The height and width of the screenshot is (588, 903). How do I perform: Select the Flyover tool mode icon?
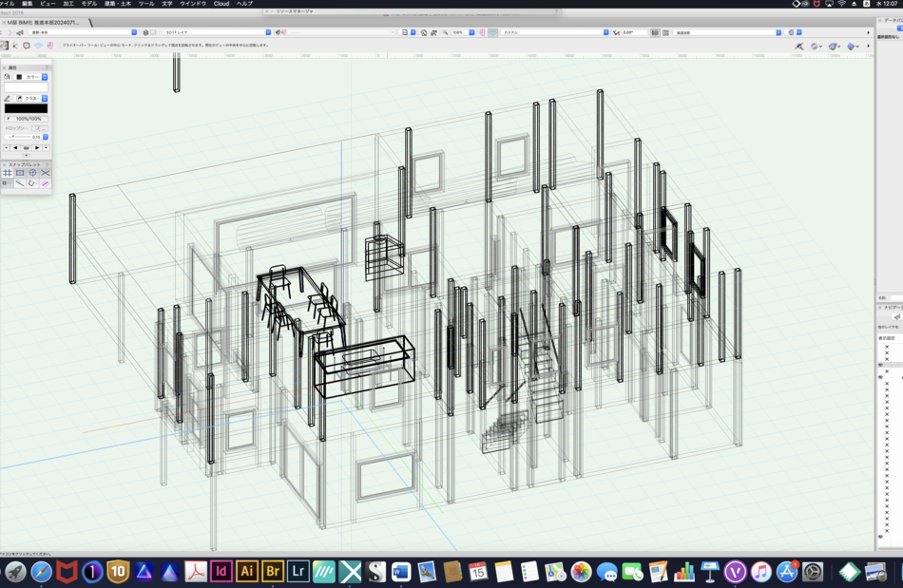tap(5, 45)
